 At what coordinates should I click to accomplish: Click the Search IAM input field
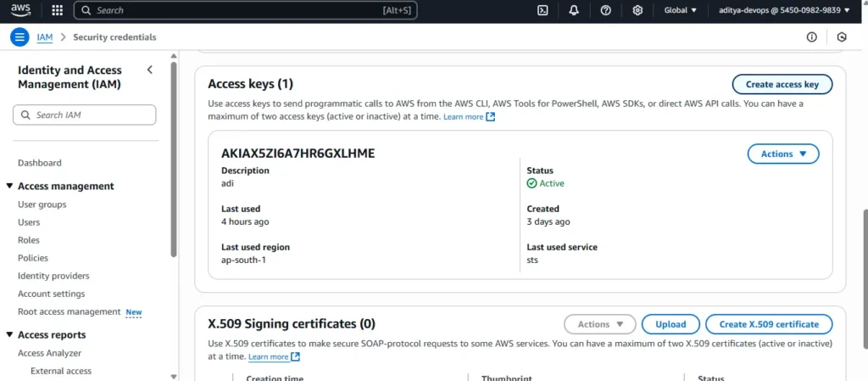click(x=85, y=115)
